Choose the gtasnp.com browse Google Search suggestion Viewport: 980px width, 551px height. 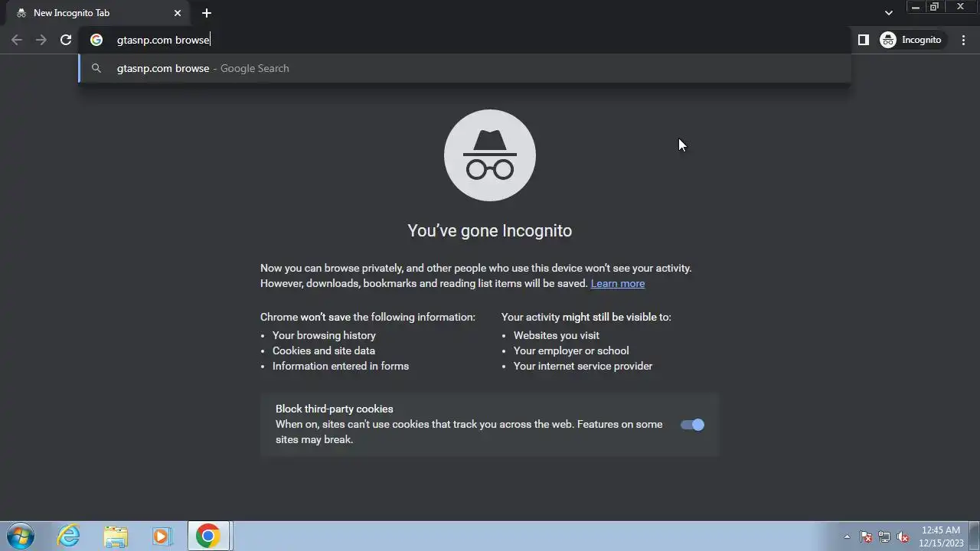[x=465, y=68]
